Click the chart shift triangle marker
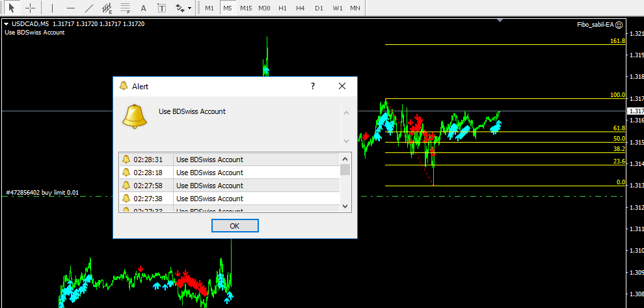 (x=500, y=20)
